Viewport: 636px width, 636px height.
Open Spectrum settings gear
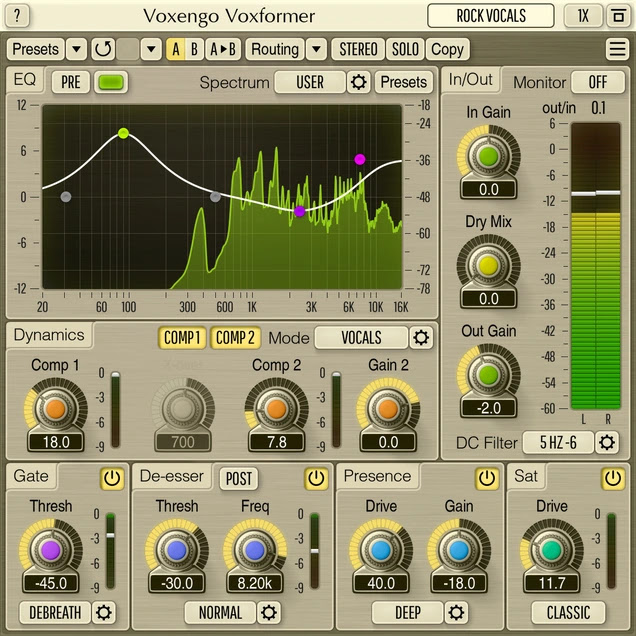tap(358, 82)
